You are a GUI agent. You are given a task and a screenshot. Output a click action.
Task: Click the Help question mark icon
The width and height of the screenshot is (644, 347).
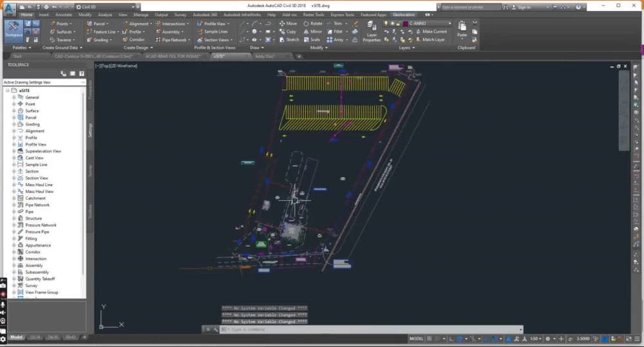pos(578,7)
